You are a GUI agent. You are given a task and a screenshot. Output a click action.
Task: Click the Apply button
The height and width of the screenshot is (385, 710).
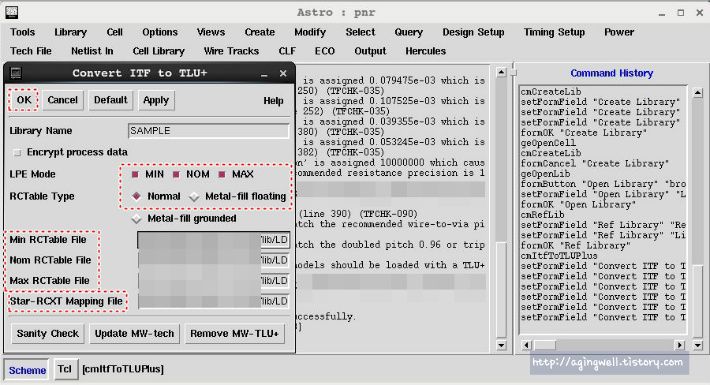click(156, 100)
